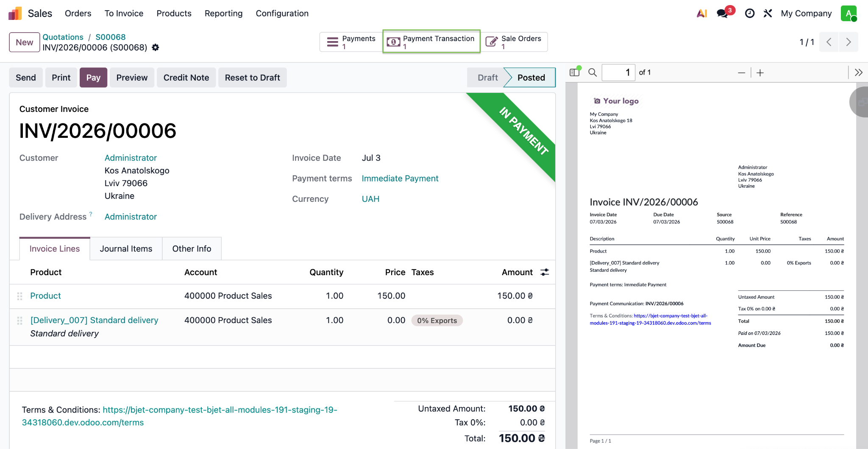Click the Account column header
This screenshot has width=868, height=449.
coord(200,272)
